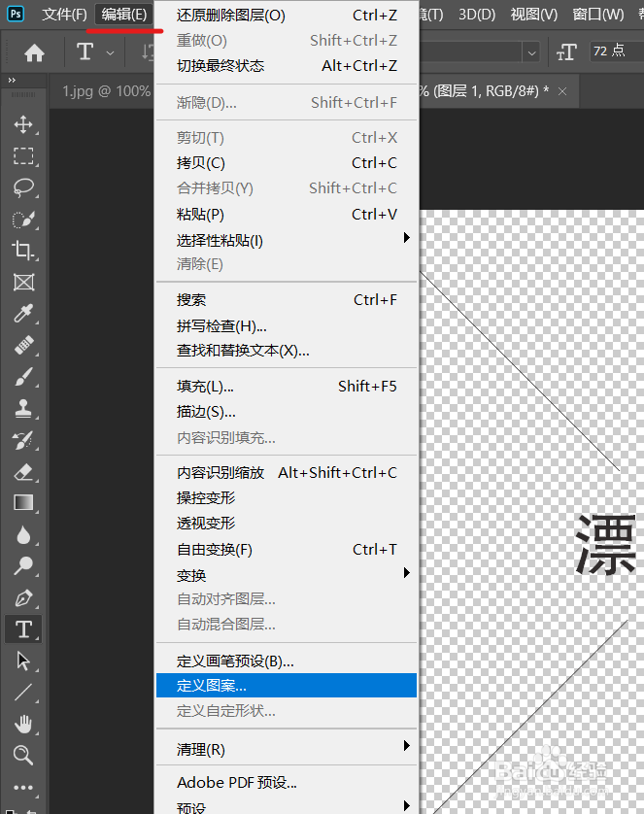Close the 编辑(E) menu
The width and height of the screenshot is (644, 814).
pyautogui.click(x=124, y=14)
